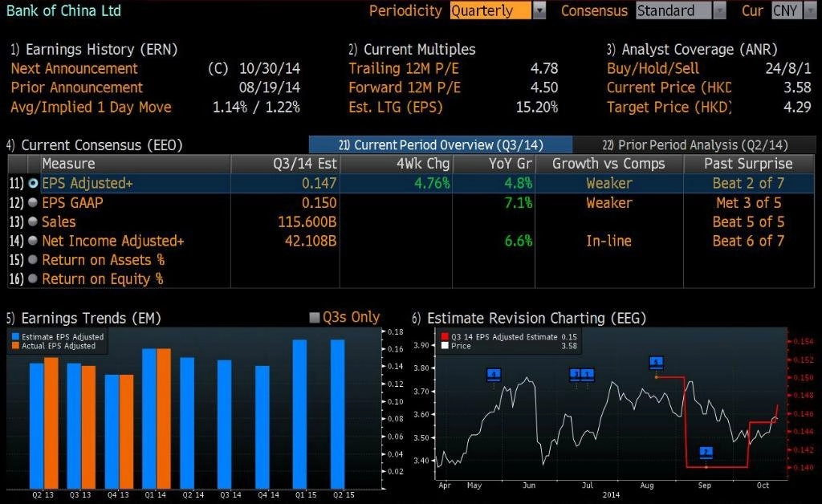Toggle the Q3s Only checkbox

click(x=315, y=318)
